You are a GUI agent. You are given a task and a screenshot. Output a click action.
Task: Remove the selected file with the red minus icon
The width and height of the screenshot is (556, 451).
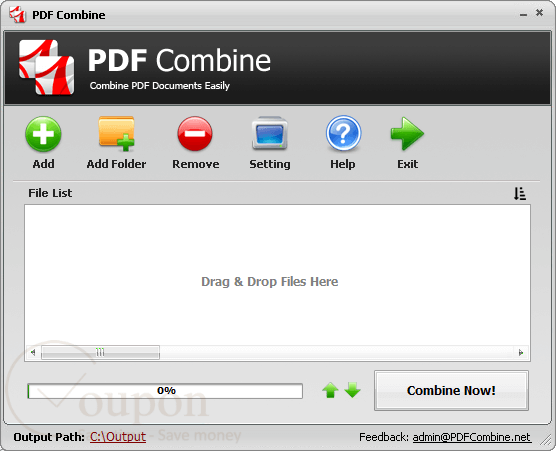(x=195, y=134)
